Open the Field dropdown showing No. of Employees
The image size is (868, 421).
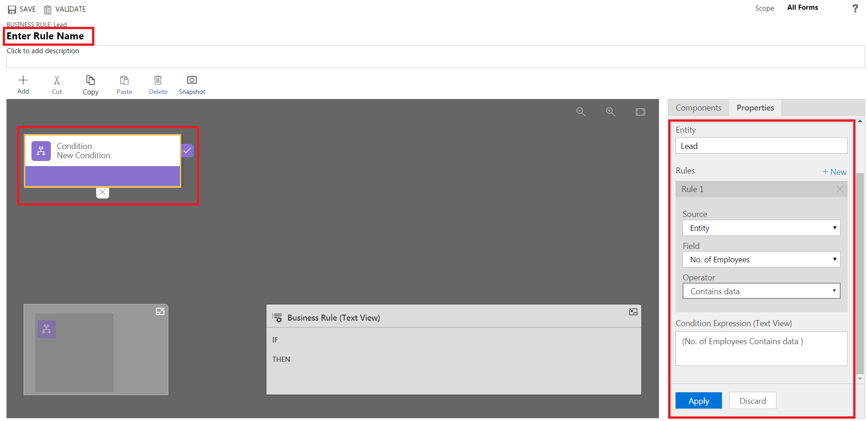[x=761, y=260]
